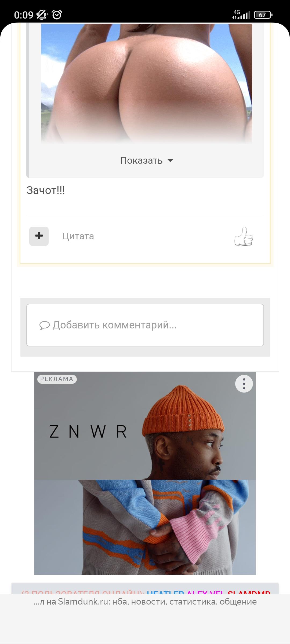Viewport: 290px width, 644px height.
Task: Tap the РЕКЛАМА ad label
Action: 57,379
